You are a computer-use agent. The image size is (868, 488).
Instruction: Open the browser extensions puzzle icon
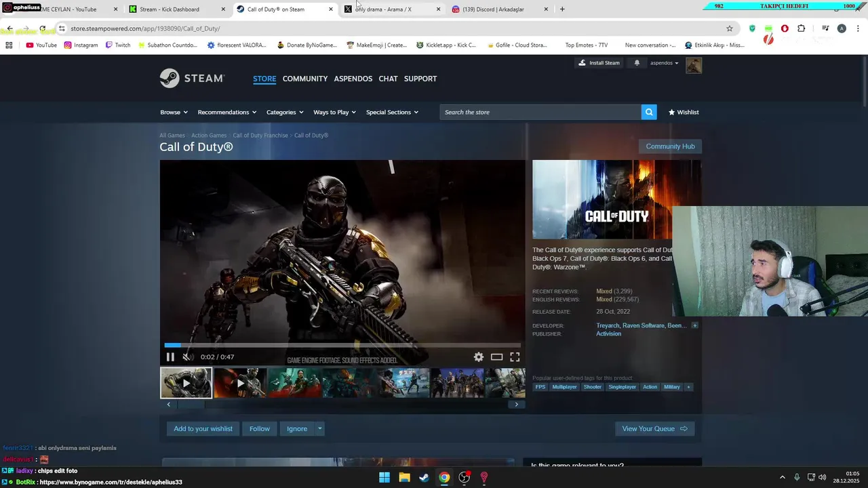802,28
